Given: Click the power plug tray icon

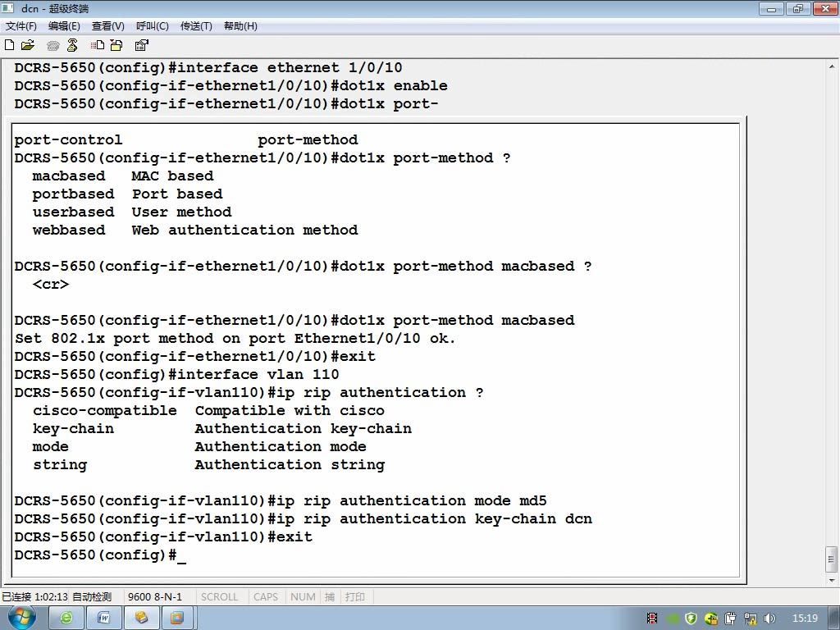Looking at the screenshot, I should pyautogui.click(x=730, y=619).
